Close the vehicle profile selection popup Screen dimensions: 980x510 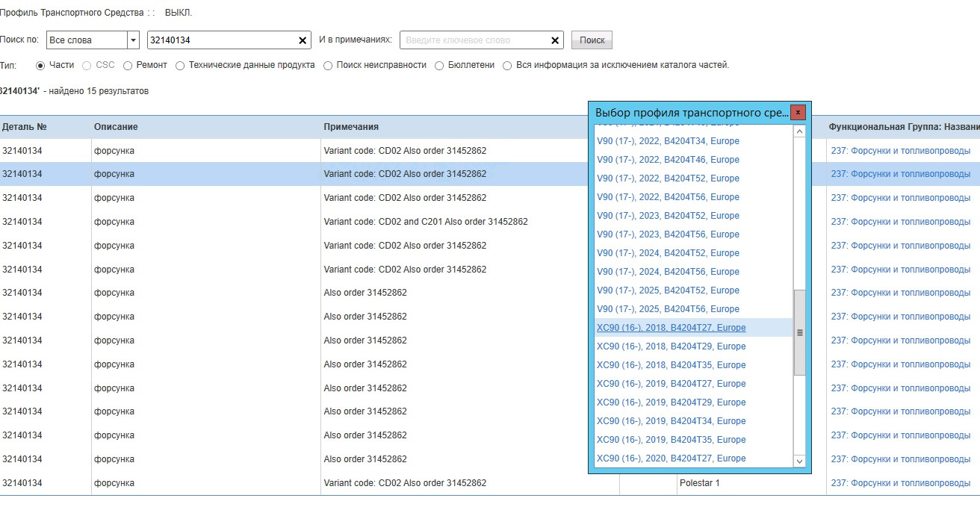click(798, 112)
